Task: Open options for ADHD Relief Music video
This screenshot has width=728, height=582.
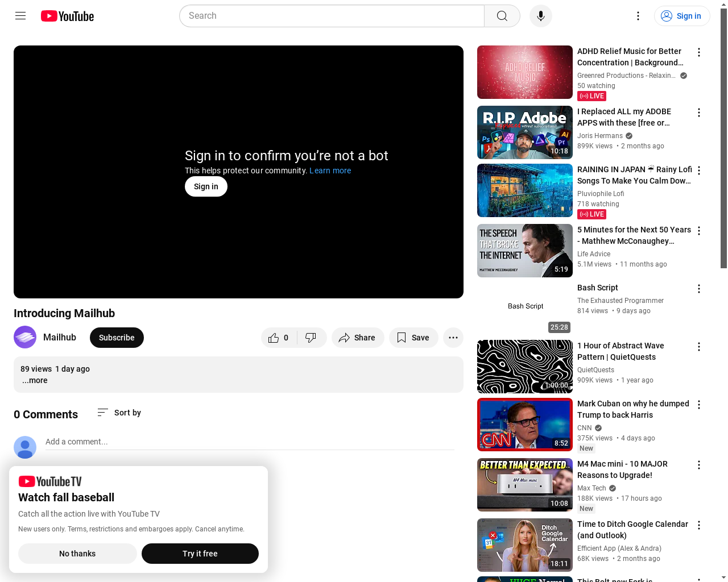Action: [699, 52]
